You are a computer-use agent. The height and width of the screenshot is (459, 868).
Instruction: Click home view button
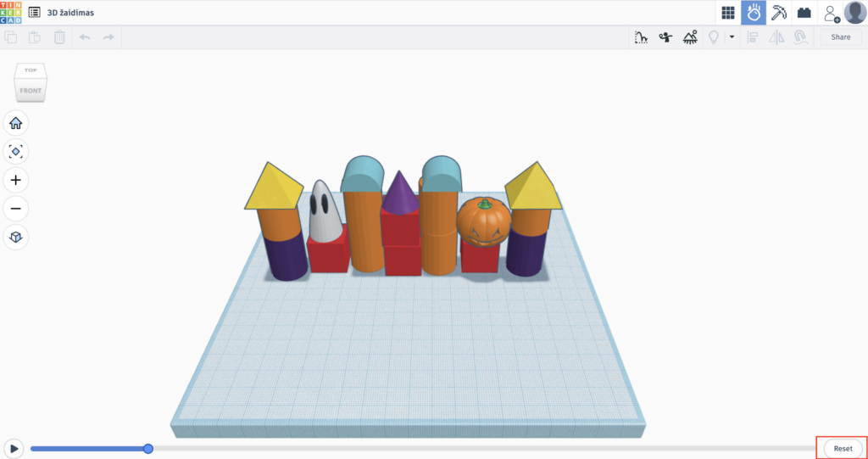tap(15, 123)
